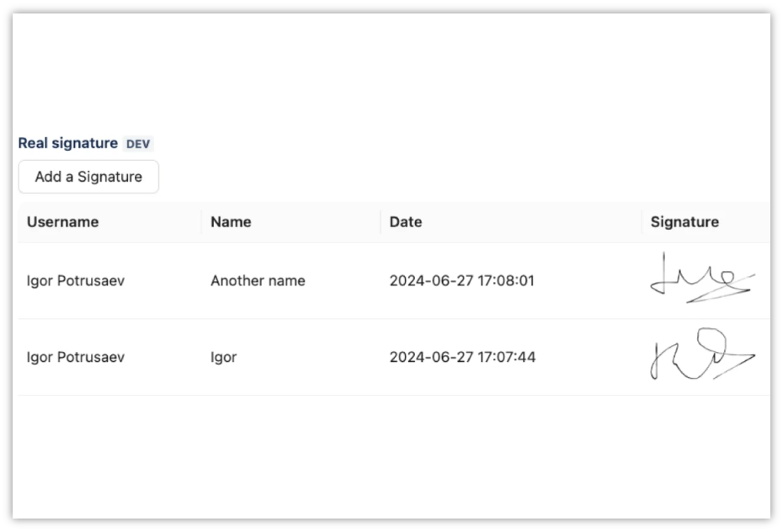This screenshot has height=532, width=783.
Task: Open the signature image dated 17:07:44
Action: [703, 354]
